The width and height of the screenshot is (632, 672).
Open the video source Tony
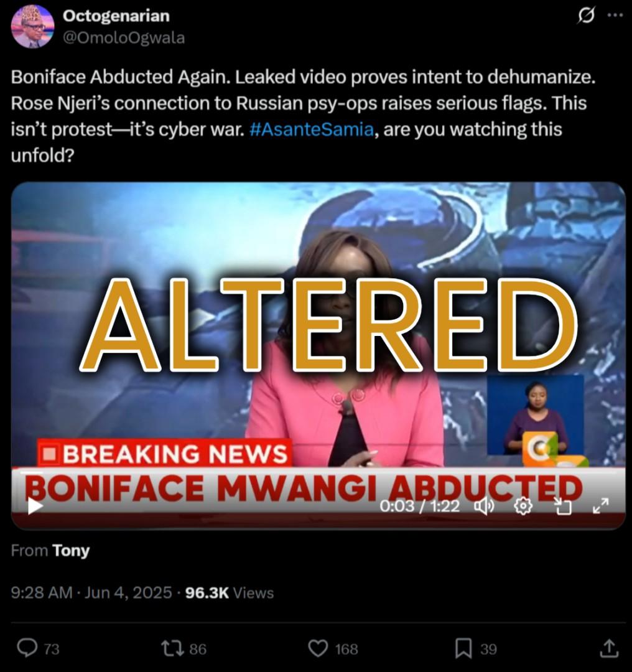[71, 551]
